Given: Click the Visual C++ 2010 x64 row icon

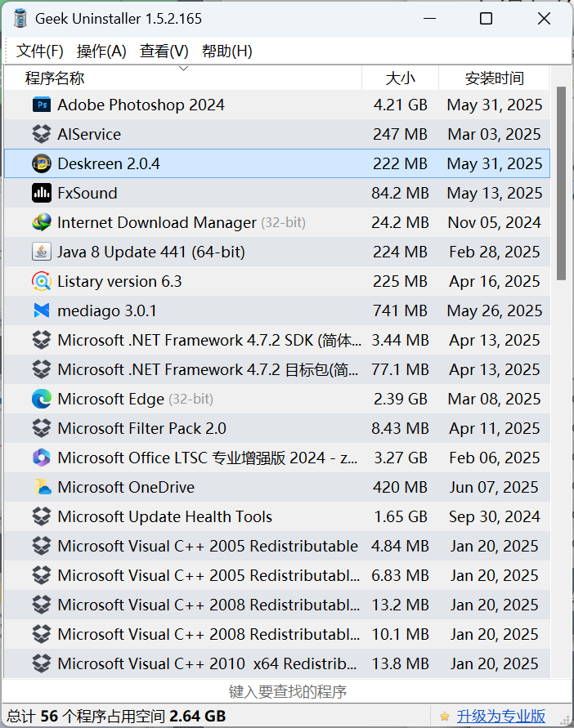Looking at the screenshot, I should pyautogui.click(x=42, y=663).
